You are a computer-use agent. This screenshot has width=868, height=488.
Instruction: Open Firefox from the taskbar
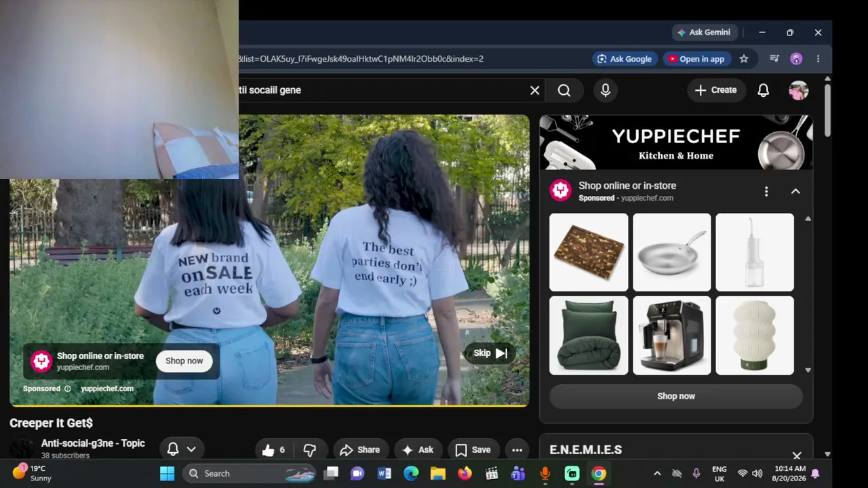click(x=465, y=474)
